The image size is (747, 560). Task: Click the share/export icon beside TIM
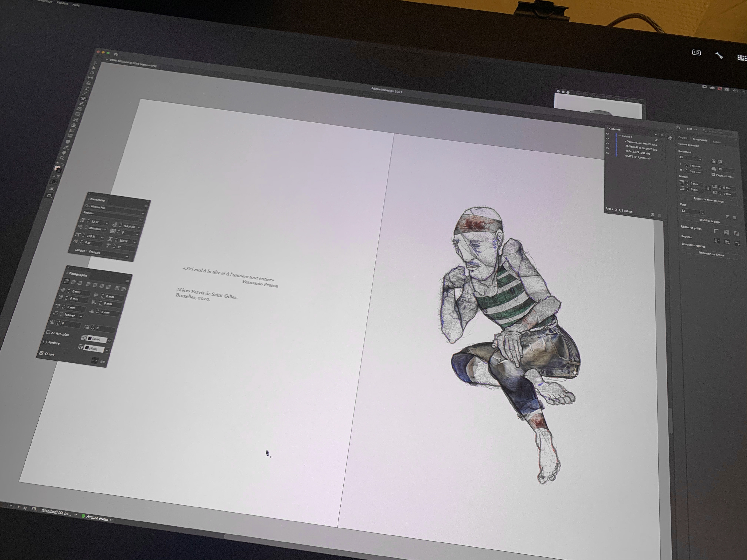(x=678, y=128)
